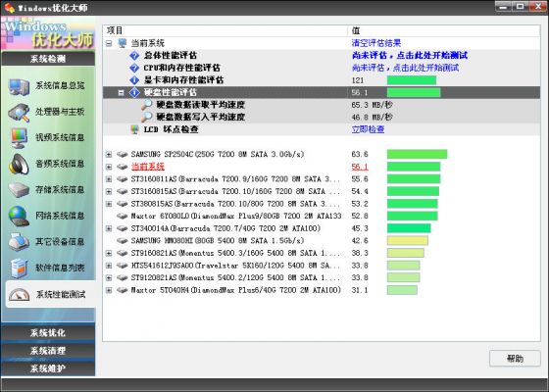Click the red 当前系统 drive icon

(123, 167)
